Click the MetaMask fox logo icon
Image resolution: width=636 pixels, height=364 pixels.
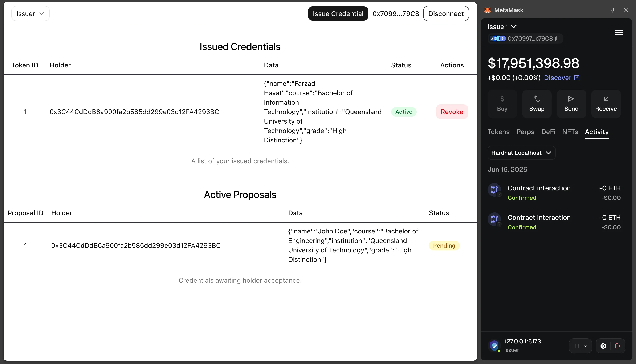487,10
